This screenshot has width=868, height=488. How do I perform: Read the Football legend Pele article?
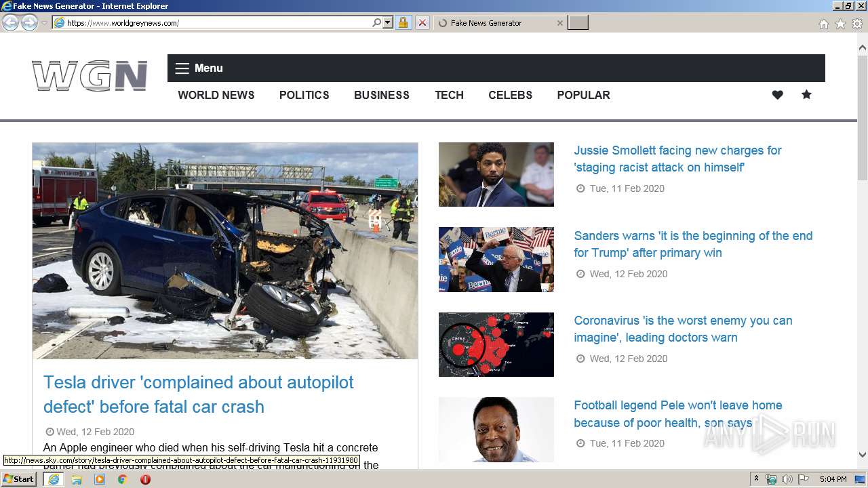(678, 414)
